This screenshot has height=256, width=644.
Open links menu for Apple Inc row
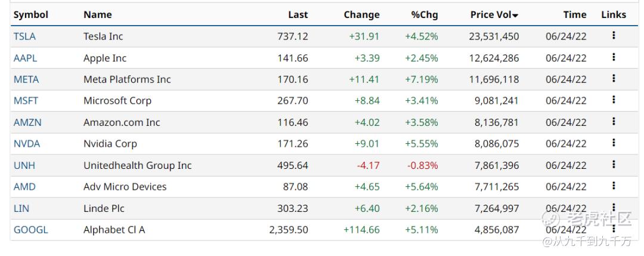click(x=614, y=57)
